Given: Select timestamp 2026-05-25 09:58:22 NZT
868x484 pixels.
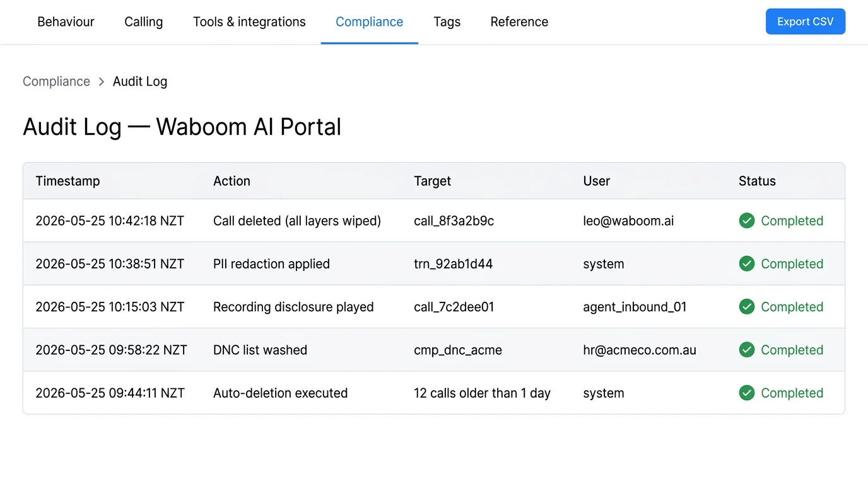Looking at the screenshot, I should tap(111, 350).
